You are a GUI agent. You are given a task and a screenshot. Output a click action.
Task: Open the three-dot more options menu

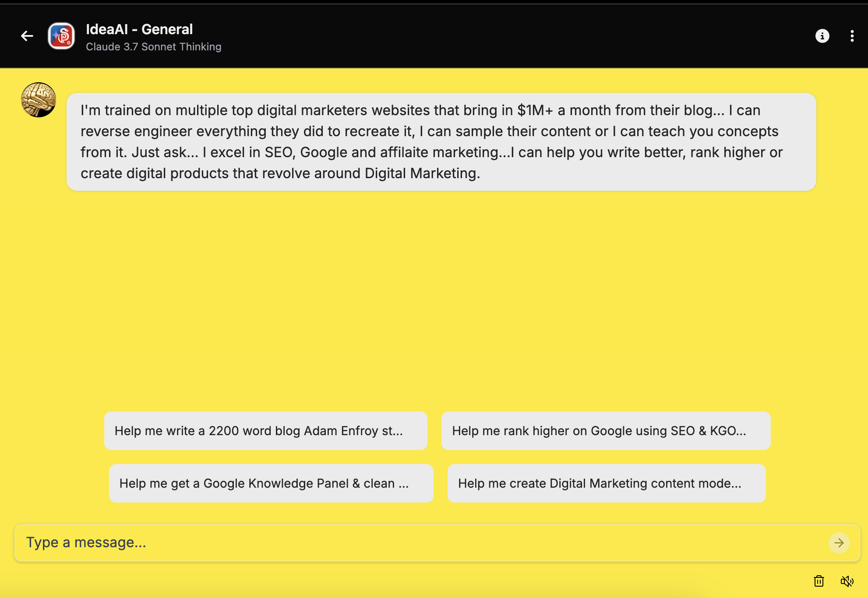pos(852,36)
